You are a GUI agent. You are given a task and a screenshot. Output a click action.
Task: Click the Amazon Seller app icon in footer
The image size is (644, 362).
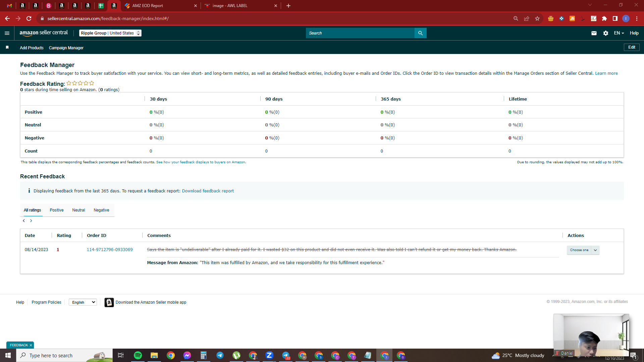coord(109,302)
